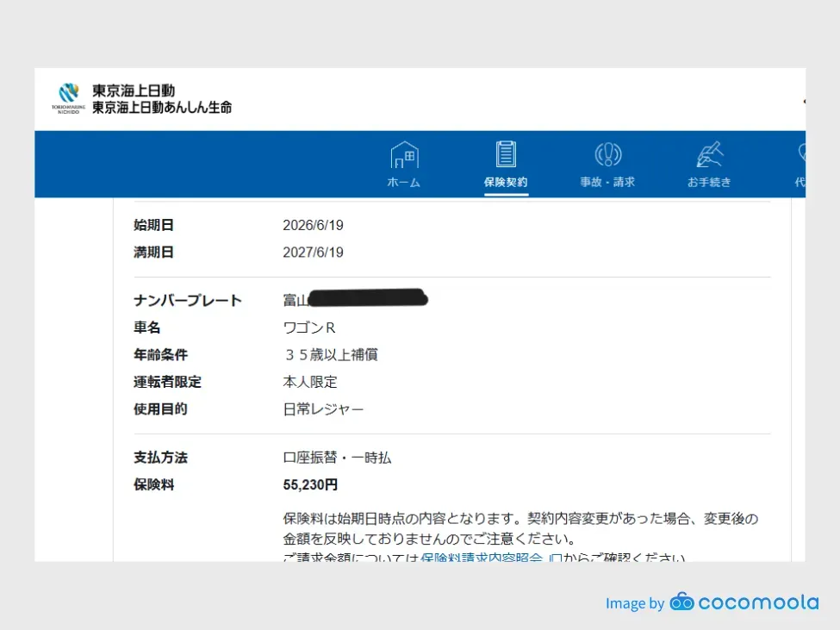This screenshot has height=630, width=840.
Task: Click the start date 2026/6/19
Action: tap(313, 225)
